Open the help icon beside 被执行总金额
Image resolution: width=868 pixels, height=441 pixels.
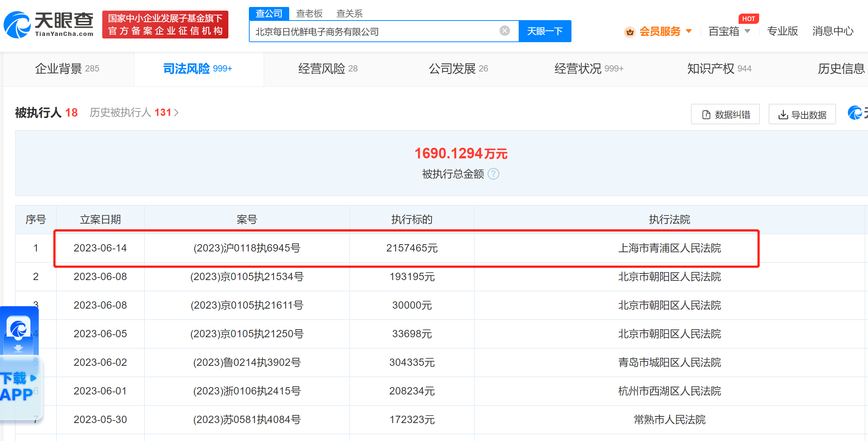[493, 174]
